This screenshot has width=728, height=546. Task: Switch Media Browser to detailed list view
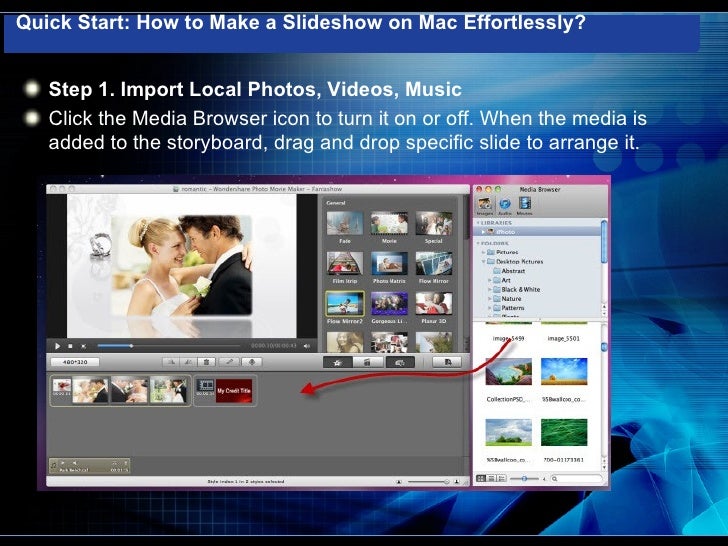coord(501,478)
